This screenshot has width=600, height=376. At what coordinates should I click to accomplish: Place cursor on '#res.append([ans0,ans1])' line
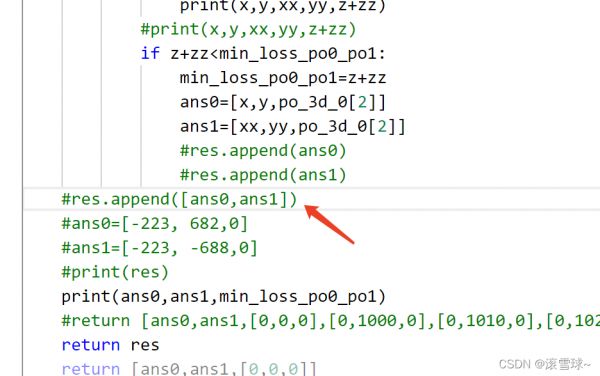click(179, 199)
